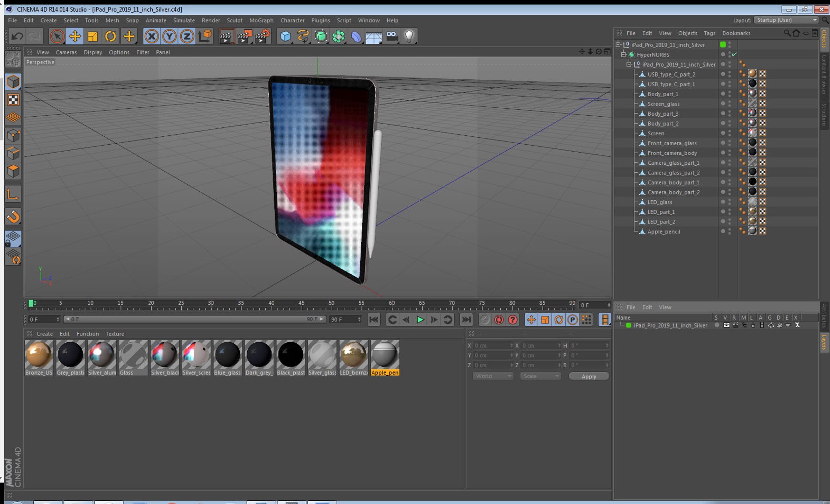
Task: Toggle the Z axis lock
Action: [187, 36]
